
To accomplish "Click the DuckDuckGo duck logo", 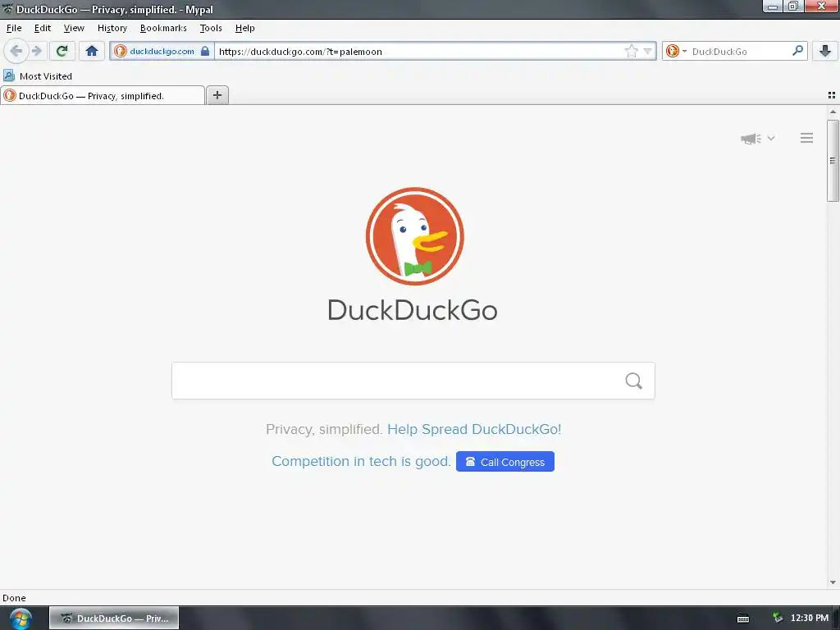I will [x=414, y=236].
